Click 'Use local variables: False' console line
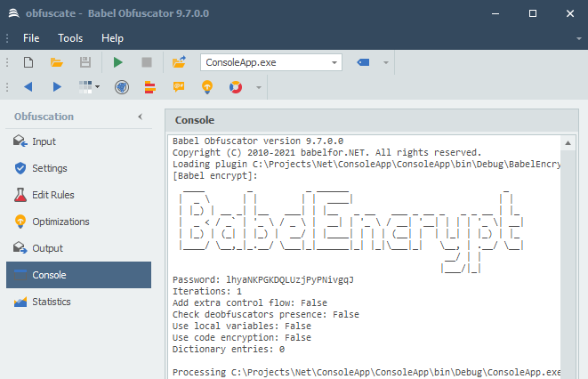 (241, 326)
